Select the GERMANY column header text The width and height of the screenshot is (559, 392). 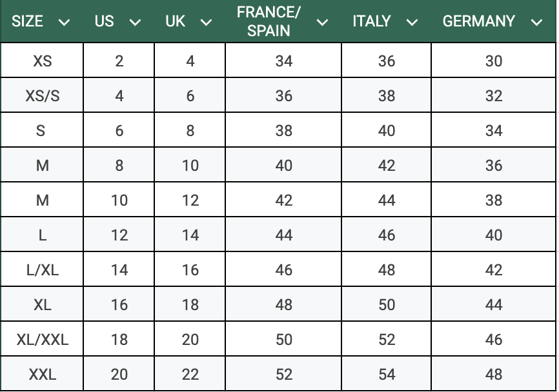point(478,21)
